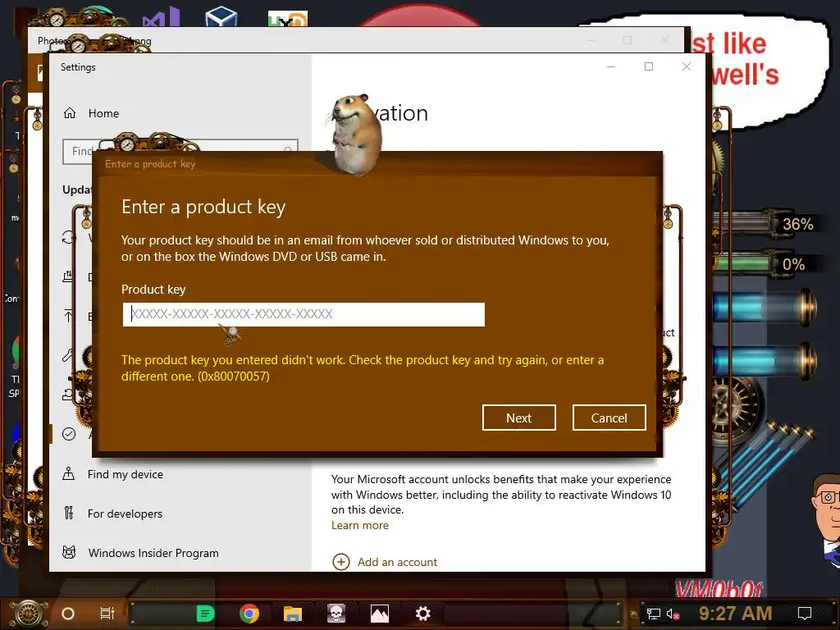This screenshot has width=840, height=630.
Task: Click the 9:27 AM clock
Action: (735, 614)
